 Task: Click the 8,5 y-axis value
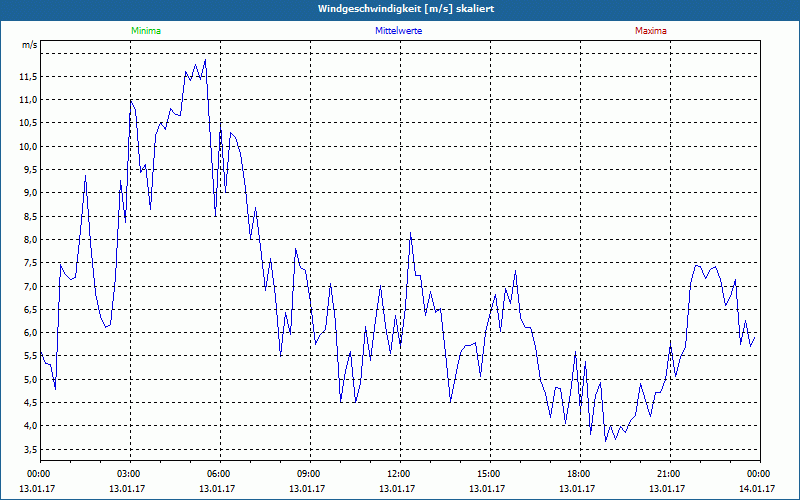[30, 216]
